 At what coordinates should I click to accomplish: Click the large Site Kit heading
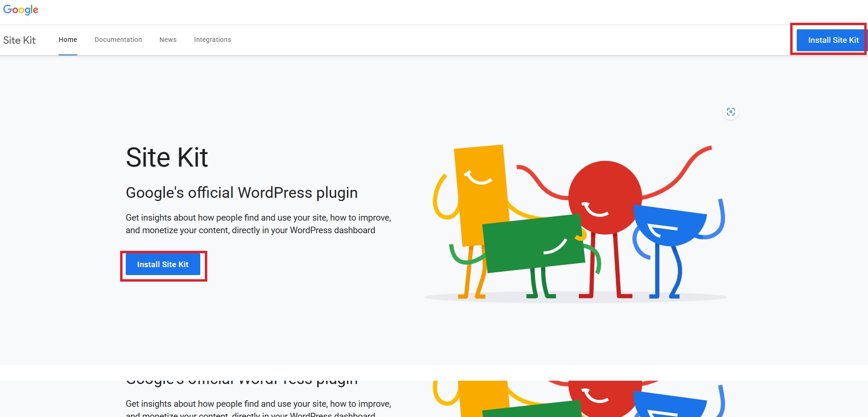tap(167, 157)
